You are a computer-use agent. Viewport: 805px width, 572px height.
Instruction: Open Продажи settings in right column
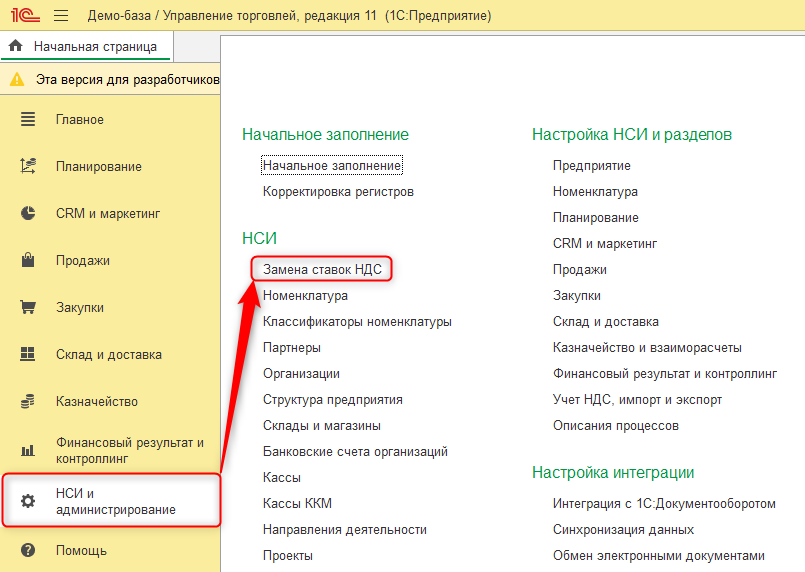point(580,270)
